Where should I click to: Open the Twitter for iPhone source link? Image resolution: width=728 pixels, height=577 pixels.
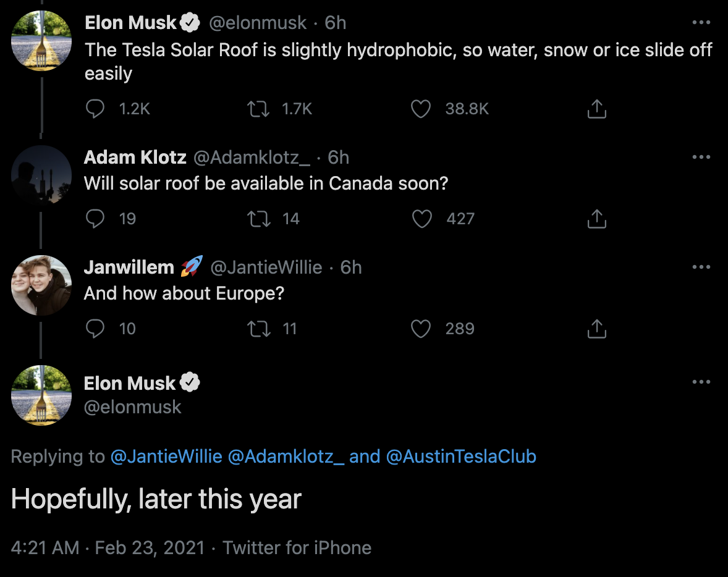297,548
